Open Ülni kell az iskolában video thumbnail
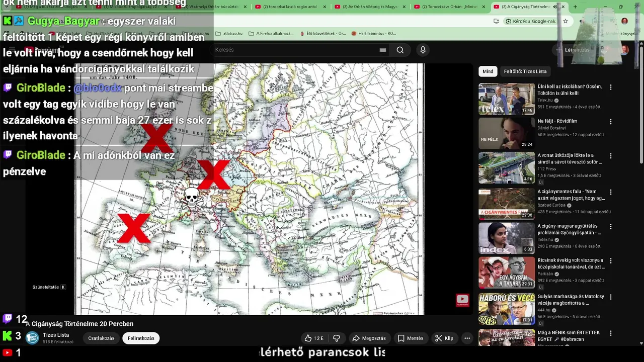This screenshot has height=362, width=644. click(506, 99)
